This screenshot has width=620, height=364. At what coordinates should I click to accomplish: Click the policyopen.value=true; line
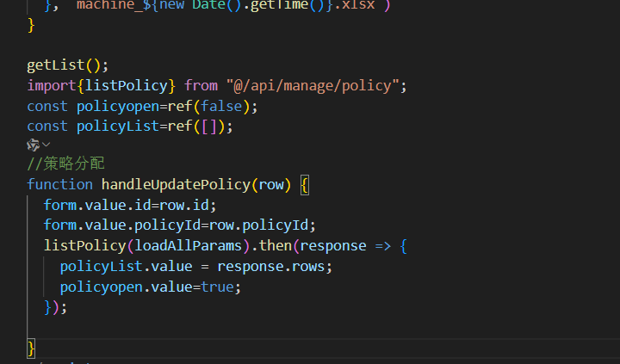150,287
